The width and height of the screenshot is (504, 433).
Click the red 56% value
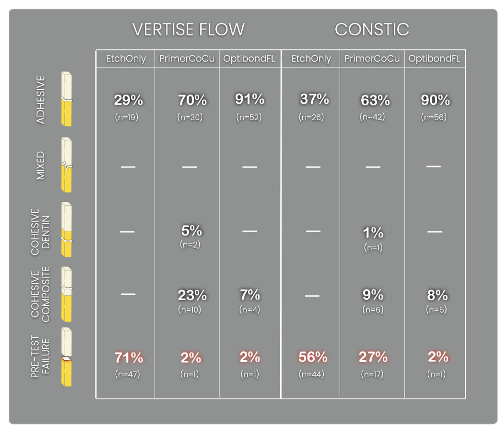(x=313, y=357)
